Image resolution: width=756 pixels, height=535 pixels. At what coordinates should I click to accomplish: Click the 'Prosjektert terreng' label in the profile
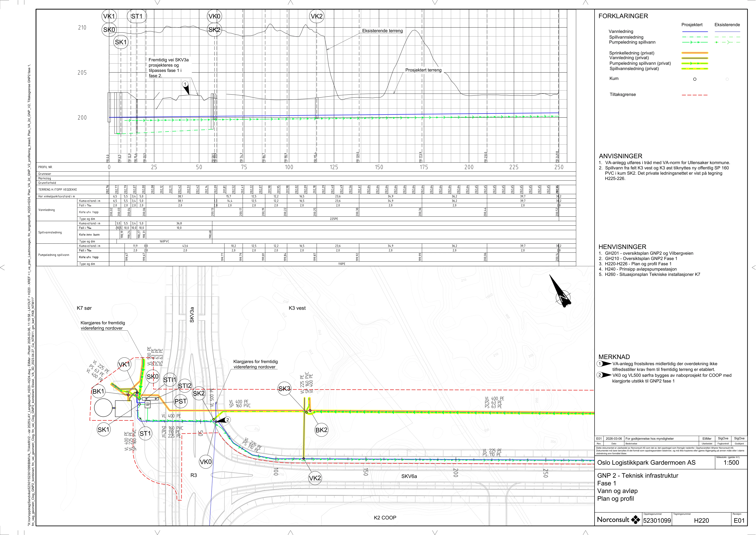423,70
